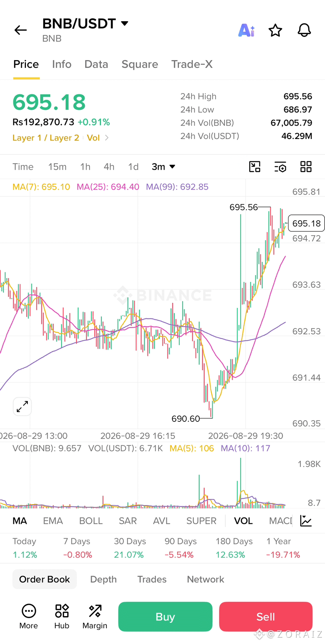This screenshot has width=325, height=644.
Task: Tap the Vol tag link
Action: [x=93, y=138]
